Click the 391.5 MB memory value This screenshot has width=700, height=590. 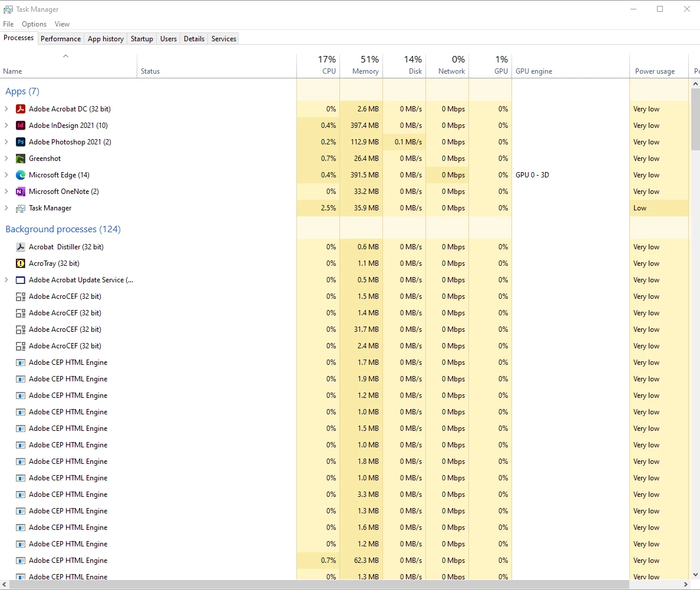pos(364,175)
